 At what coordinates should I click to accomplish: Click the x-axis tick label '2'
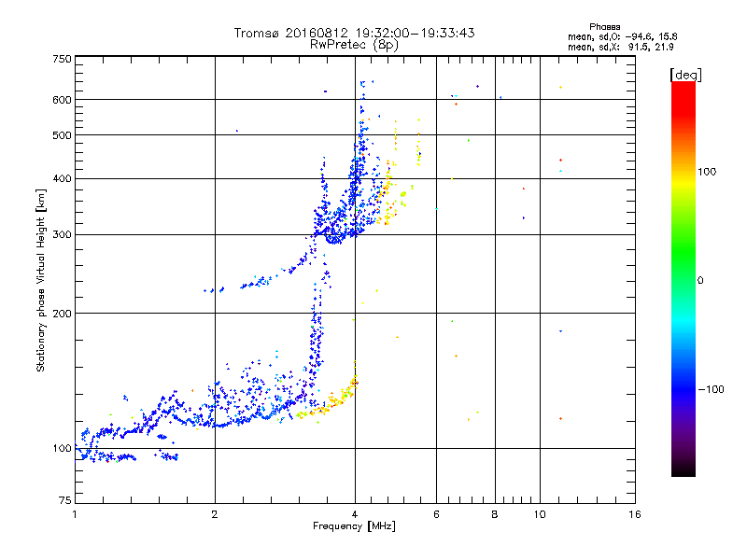click(215, 514)
